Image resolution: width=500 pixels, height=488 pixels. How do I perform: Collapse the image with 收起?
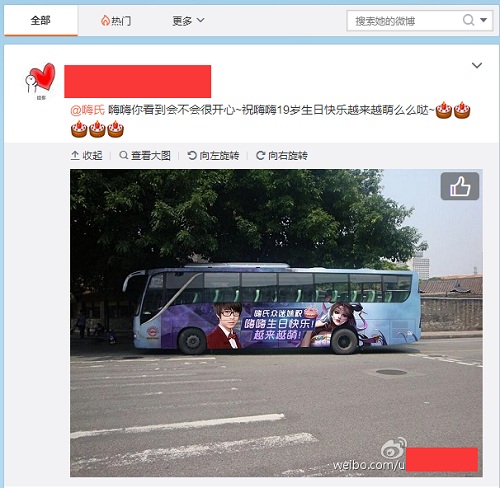[87, 155]
